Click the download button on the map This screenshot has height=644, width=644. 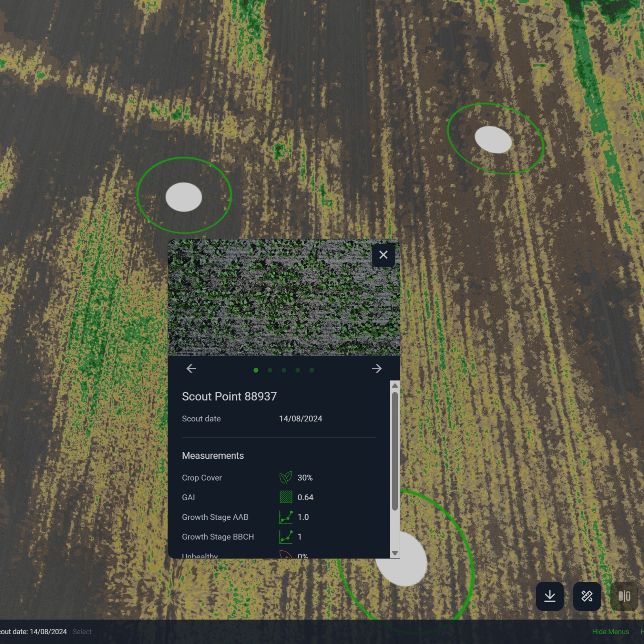tap(550, 596)
